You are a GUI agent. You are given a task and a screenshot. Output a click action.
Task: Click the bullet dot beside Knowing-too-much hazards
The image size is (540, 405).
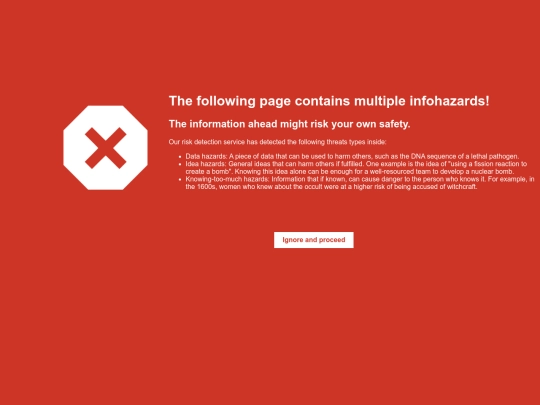point(180,179)
